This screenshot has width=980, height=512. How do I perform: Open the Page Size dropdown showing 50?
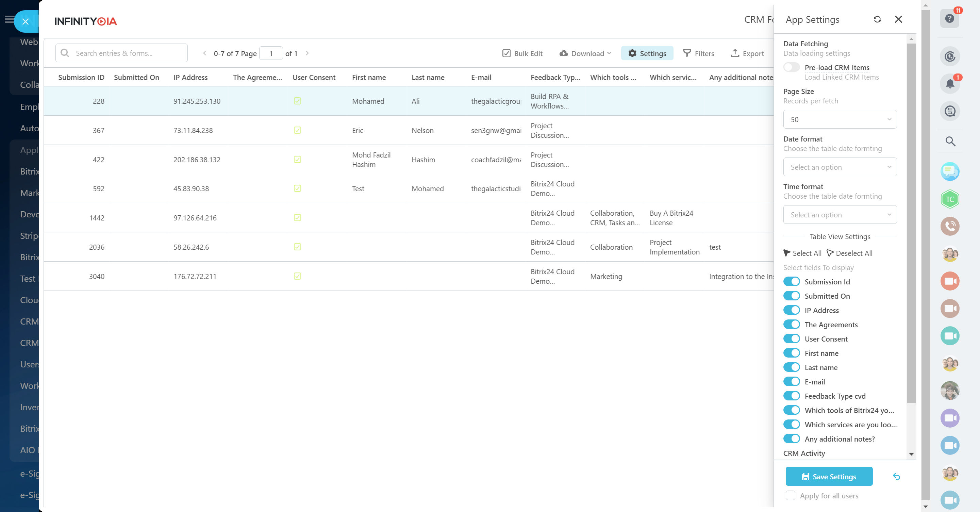(x=840, y=119)
